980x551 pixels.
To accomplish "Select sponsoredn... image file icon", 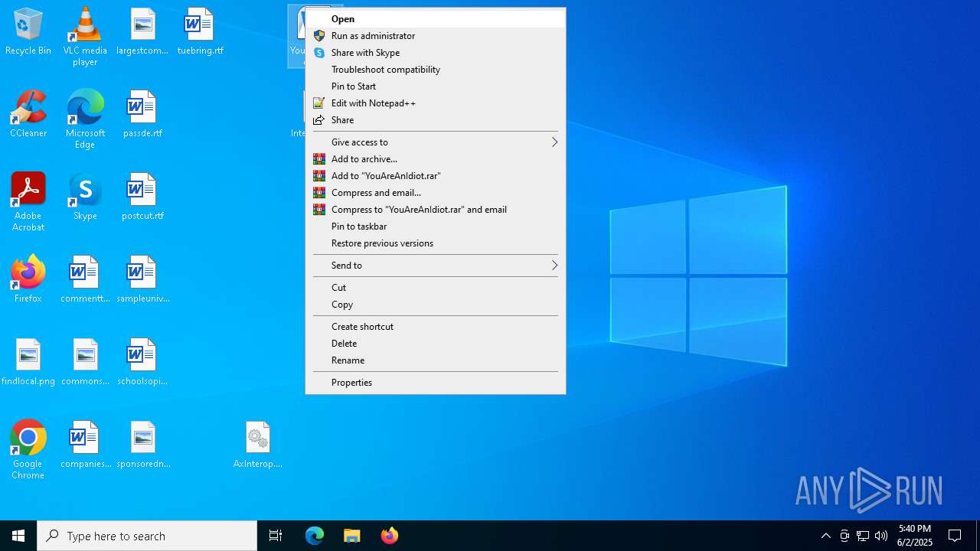I will 142,445.
